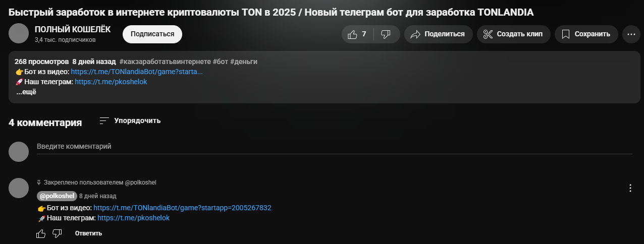The height and width of the screenshot is (244, 644).
Task: Open the @polkoshel author badge in the comment
Action: point(57,196)
